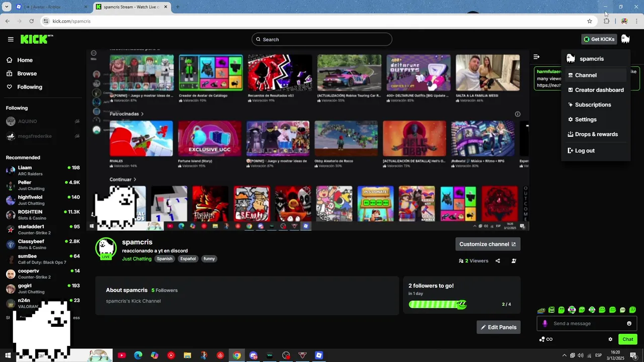The height and width of the screenshot is (362, 644).
Task: Open recommended channel sumBee
Action: [43, 259]
